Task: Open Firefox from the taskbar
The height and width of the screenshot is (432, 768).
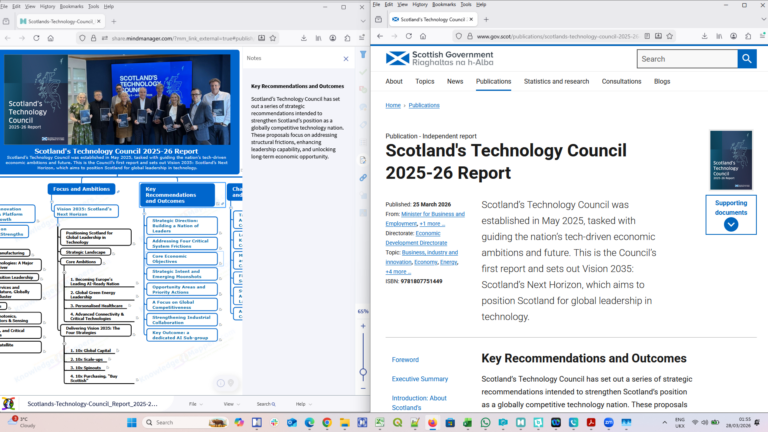Action: click(432, 422)
